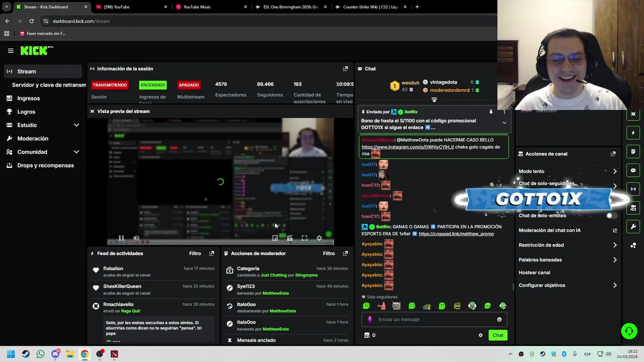Toggle Chat de solo-emotes switch
The width and height of the screenshot is (644, 362).
611,216
